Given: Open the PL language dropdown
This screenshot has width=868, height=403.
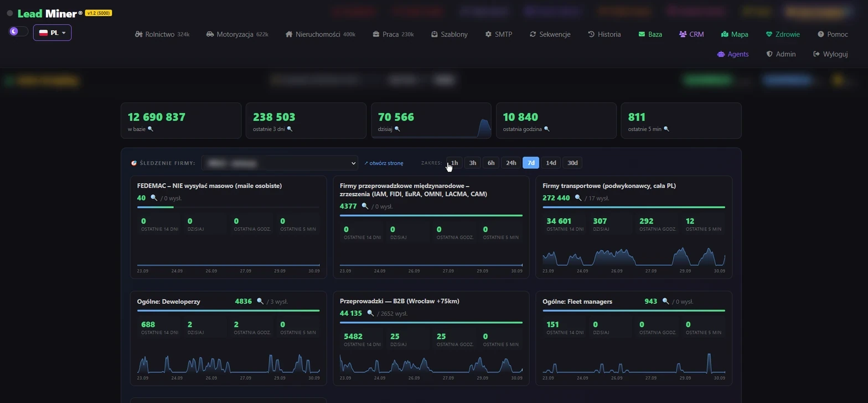Looking at the screenshot, I should tap(52, 33).
